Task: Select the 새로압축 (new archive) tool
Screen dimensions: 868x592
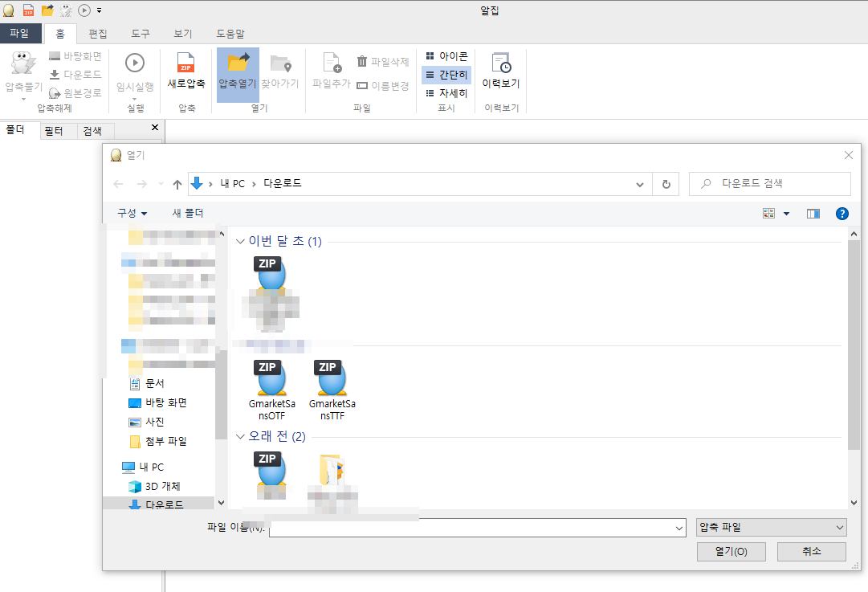Action: point(185,72)
